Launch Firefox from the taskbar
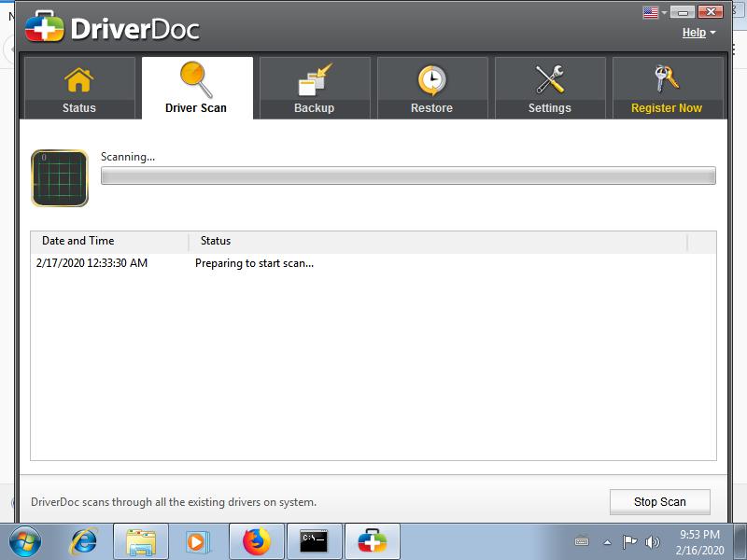 tap(257, 541)
